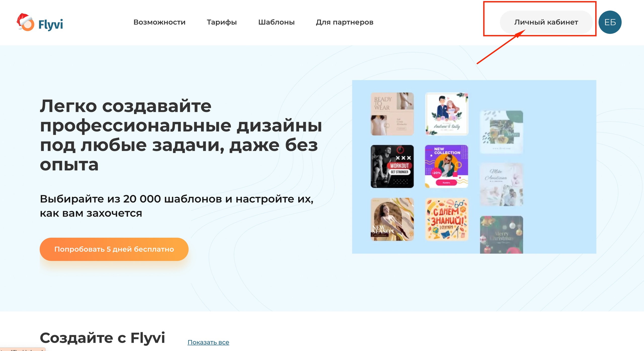Open the New Season fashion template
Image resolution: width=644 pixels, height=351 pixels.
point(392,219)
